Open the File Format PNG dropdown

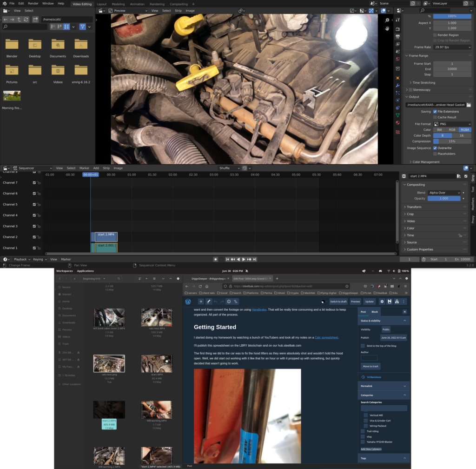click(452, 124)
